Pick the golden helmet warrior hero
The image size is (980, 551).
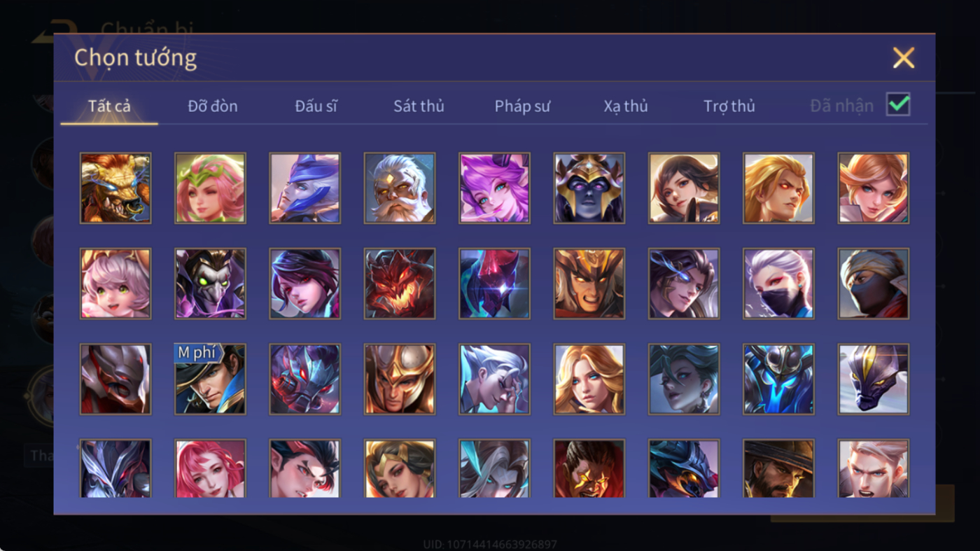400,379
